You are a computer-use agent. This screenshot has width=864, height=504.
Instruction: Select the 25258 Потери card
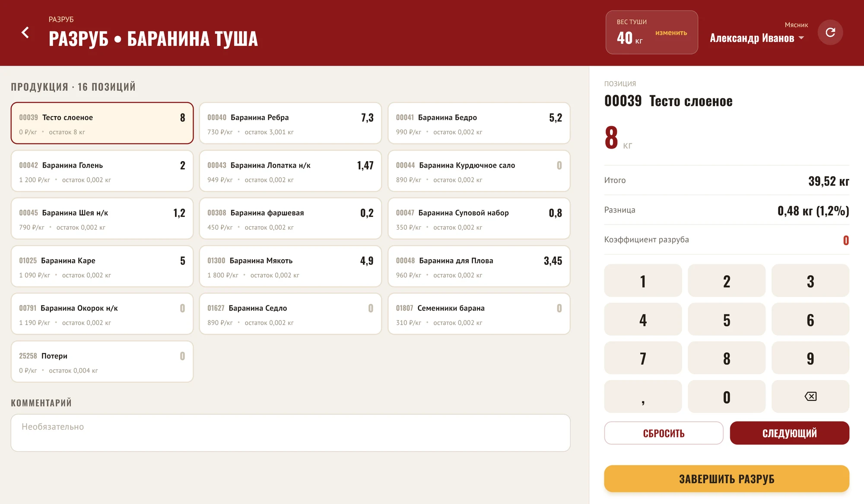(102, 361)
